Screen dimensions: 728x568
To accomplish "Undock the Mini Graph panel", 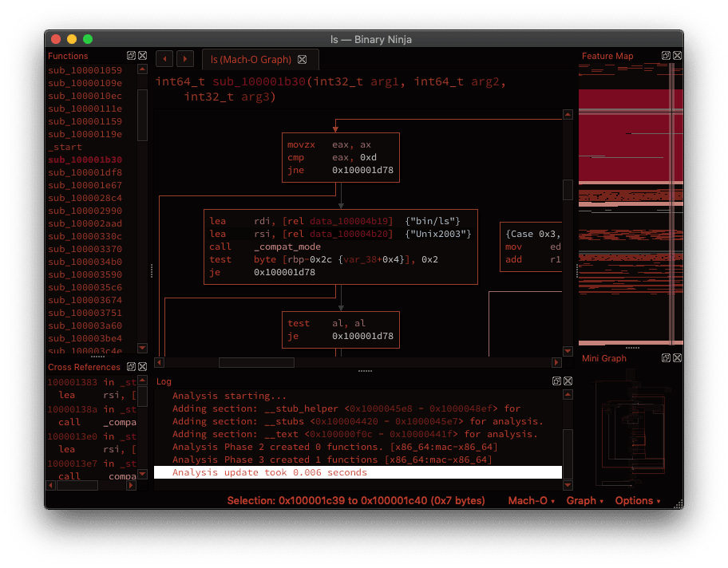I will 665,358.
